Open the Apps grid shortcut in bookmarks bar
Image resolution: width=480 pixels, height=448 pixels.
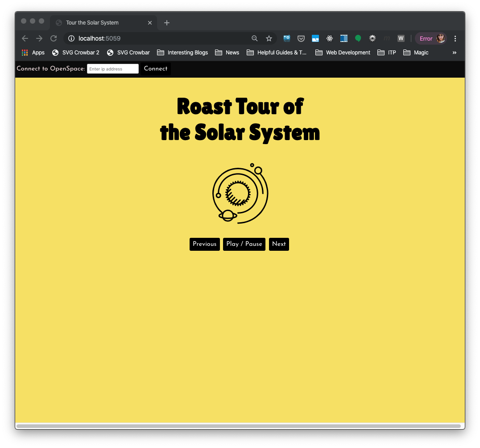pos(33,53)
